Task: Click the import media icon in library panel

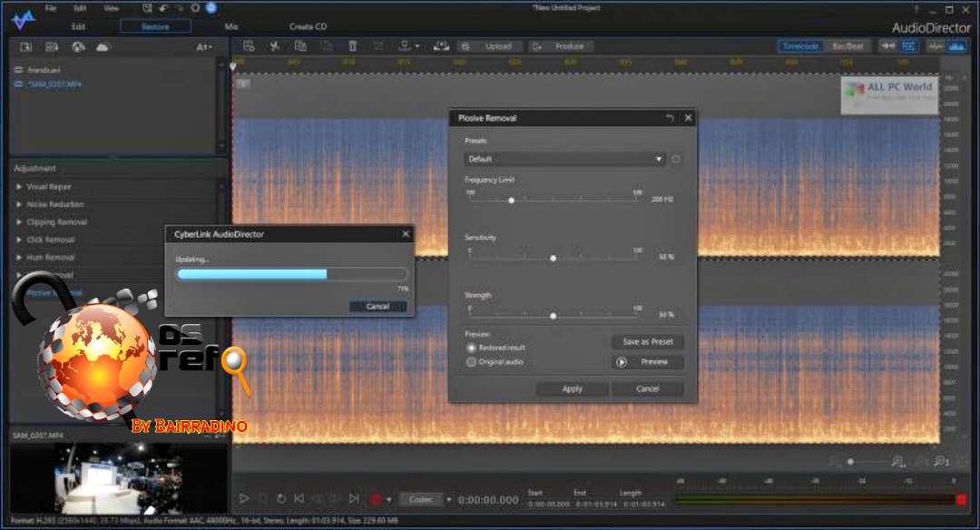Action: (25, 47)
